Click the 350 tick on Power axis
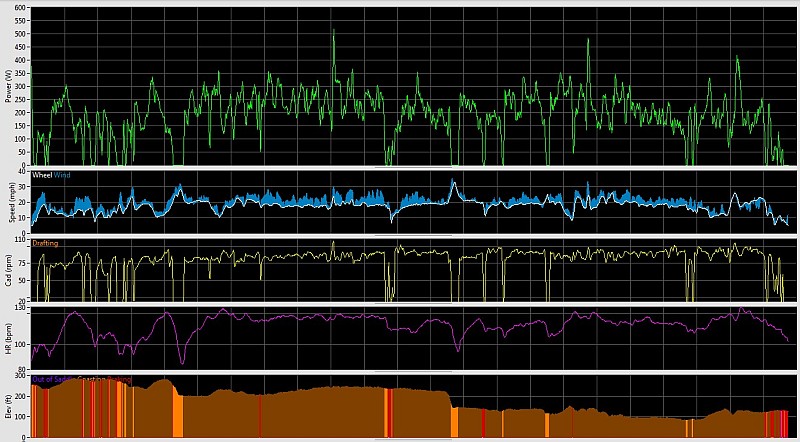 22,73
